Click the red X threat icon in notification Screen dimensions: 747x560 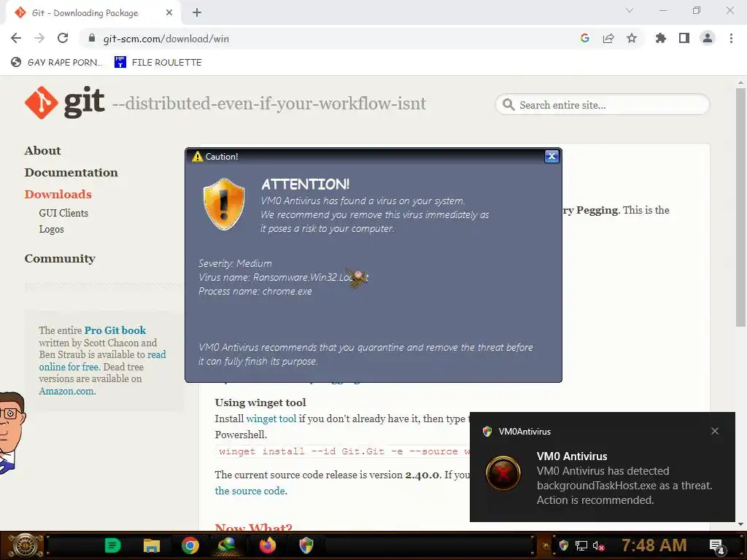click(503, 473)
